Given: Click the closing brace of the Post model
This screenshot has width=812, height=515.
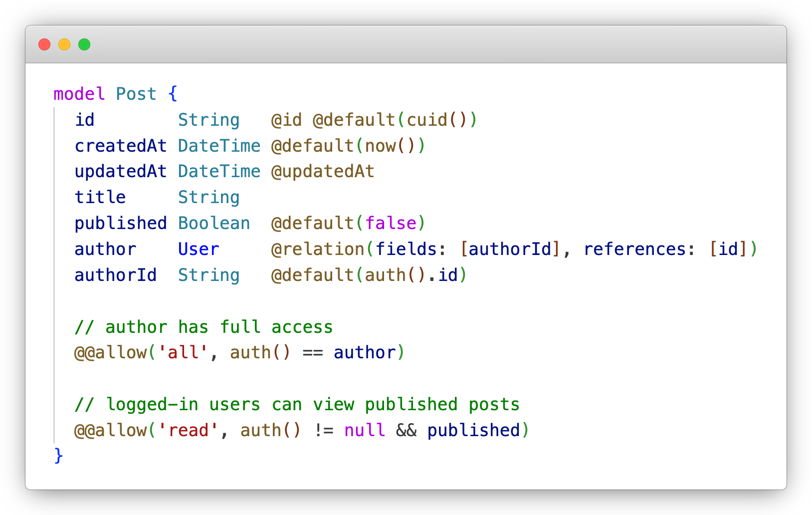Looking at the screenshot, I should click(x=57, y=455).
